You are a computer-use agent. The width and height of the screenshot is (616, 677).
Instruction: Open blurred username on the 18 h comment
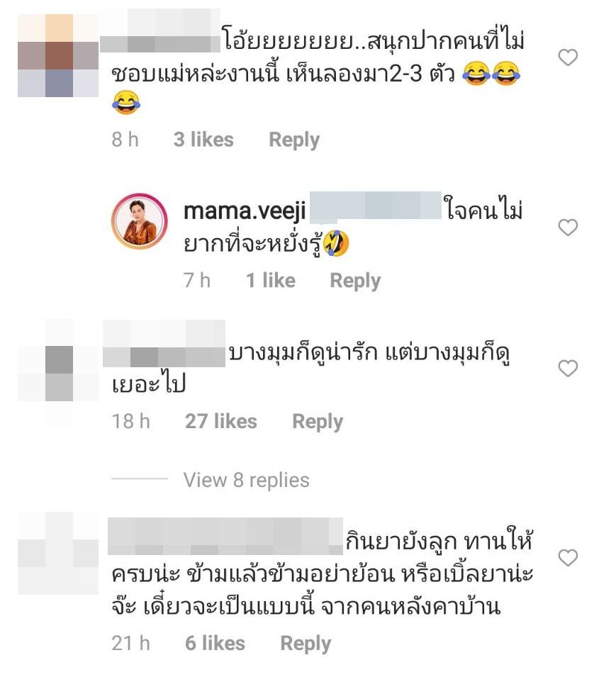pos(164,343)
